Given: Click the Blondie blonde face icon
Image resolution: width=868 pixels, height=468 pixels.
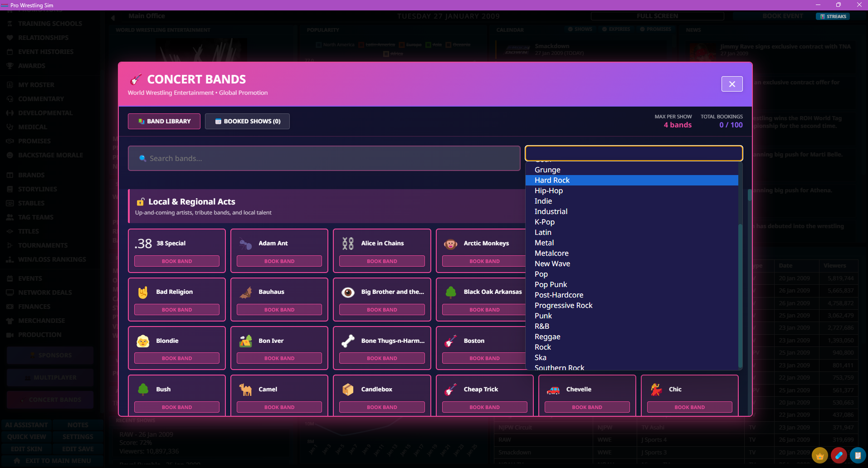Looking at the screenshot, I should pos(143,341).
